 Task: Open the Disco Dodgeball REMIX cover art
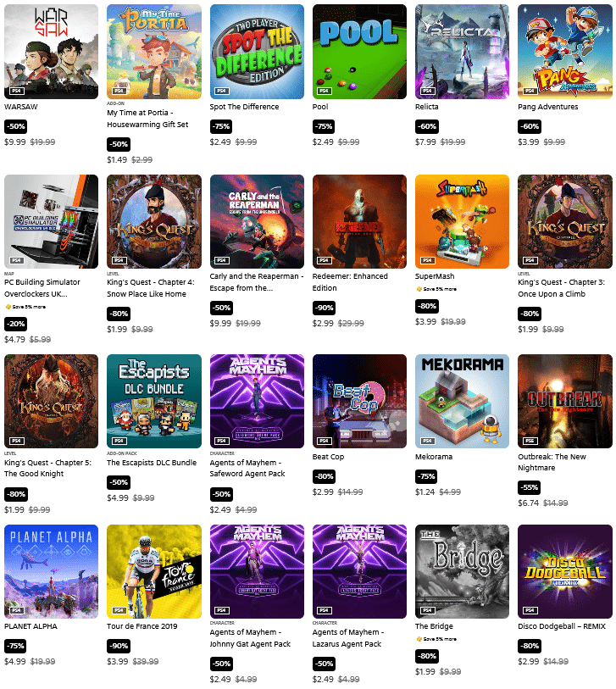[x=565, y=571]
